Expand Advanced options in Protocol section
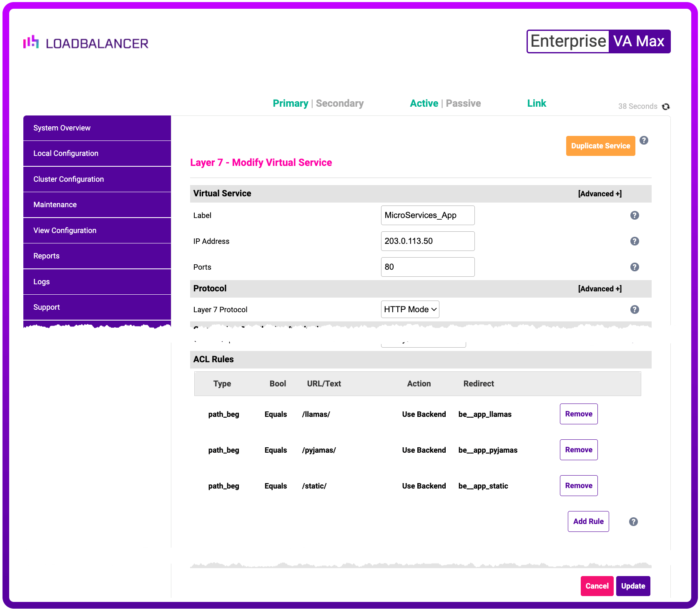This screenshot has height=609, width=700. point(600,289)
